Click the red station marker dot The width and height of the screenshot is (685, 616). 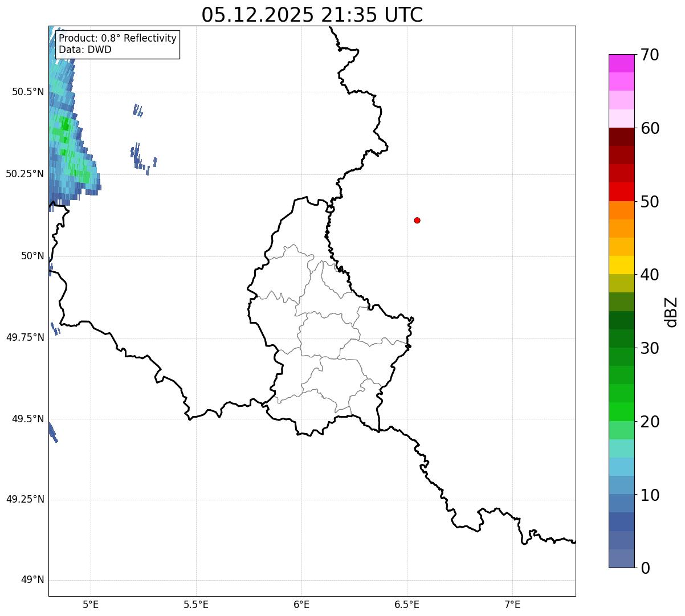(417, 220)
